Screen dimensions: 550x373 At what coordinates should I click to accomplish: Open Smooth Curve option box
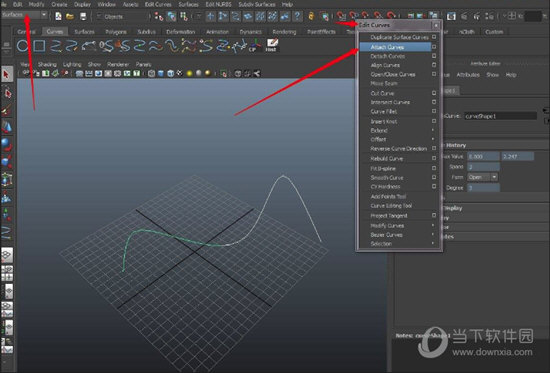434,177
